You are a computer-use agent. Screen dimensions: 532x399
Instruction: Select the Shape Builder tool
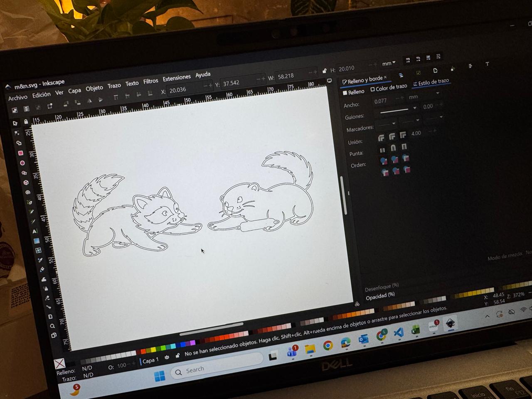click(x=18, y=143)
